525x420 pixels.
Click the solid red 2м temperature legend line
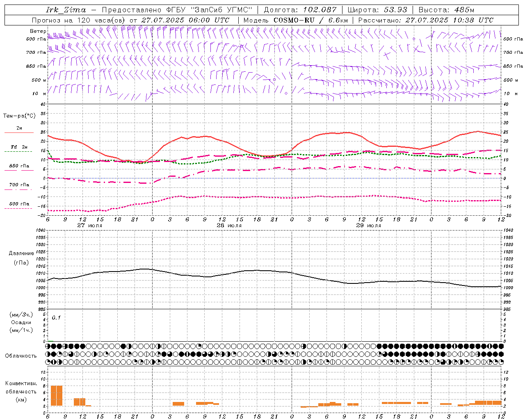(19, 133)
